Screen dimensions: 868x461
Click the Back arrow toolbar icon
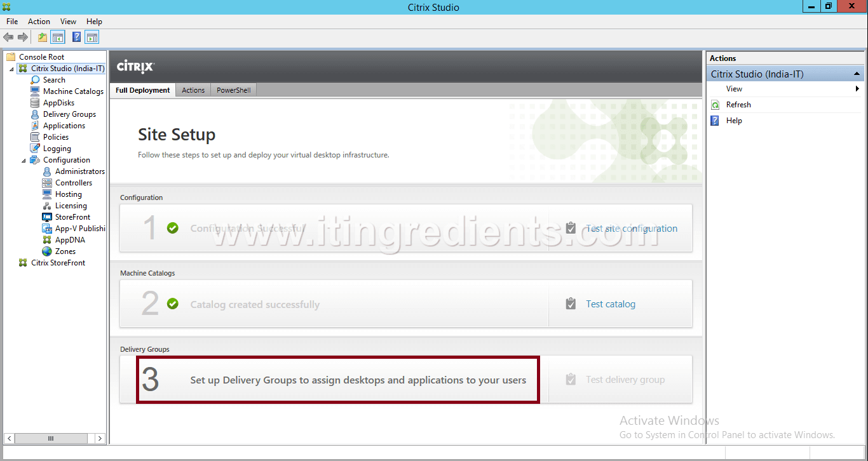pyautogui.click(x=8, y=37)
